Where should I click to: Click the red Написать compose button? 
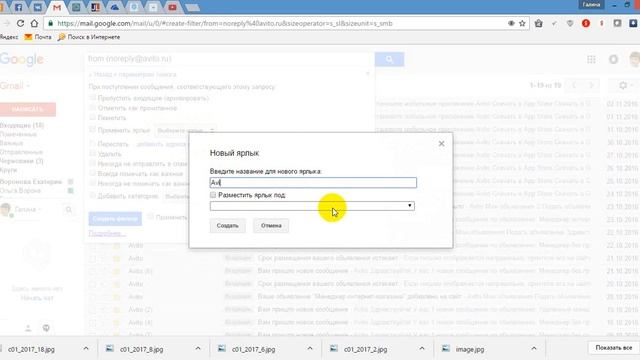[28, 109]
